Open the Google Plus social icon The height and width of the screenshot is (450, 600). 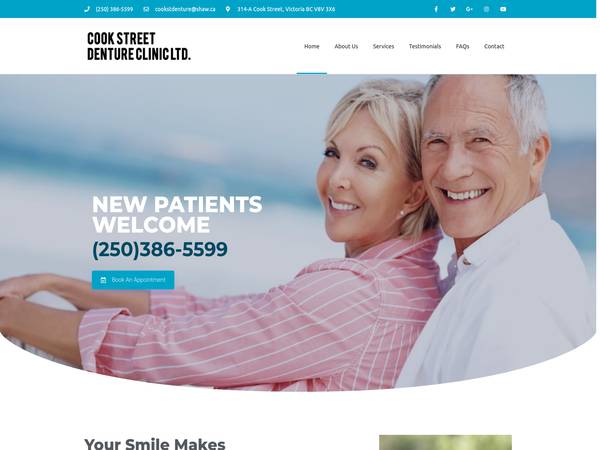pos(470,9)
